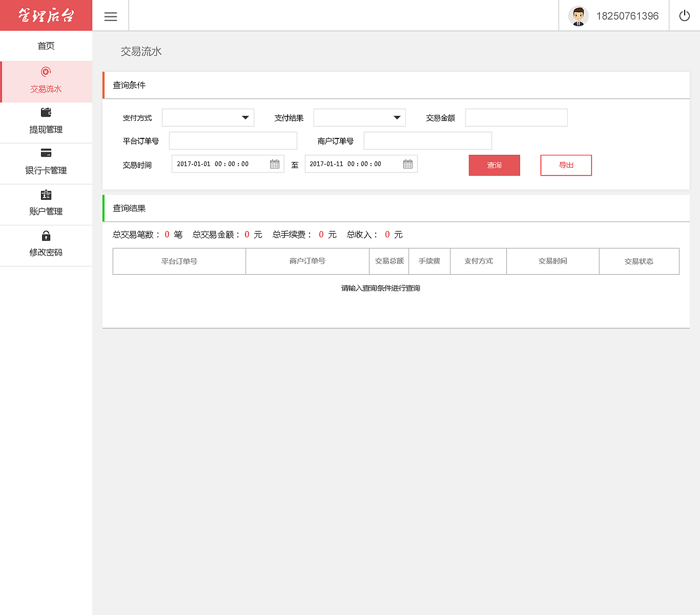This screenshot has width=700, height=615.
Task: Click the 支付方式 table column header
Action: [x=479, y=262]
